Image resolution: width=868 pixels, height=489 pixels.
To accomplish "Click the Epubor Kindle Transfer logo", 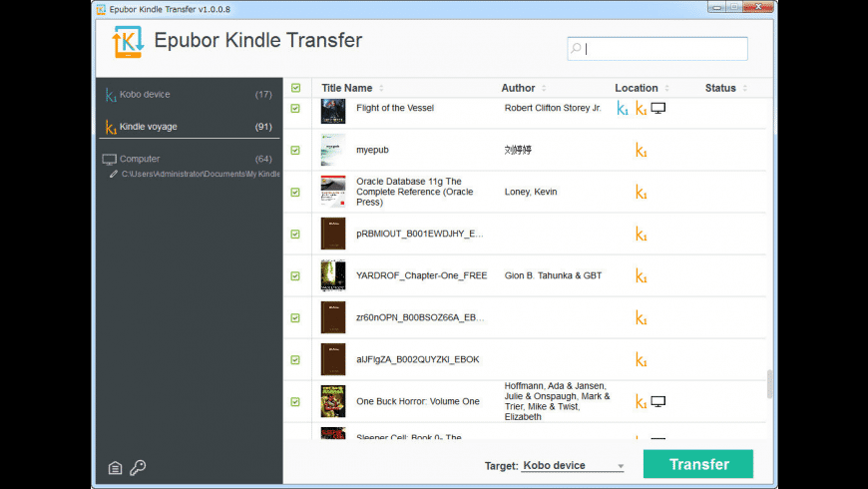I will pos(128,42).
